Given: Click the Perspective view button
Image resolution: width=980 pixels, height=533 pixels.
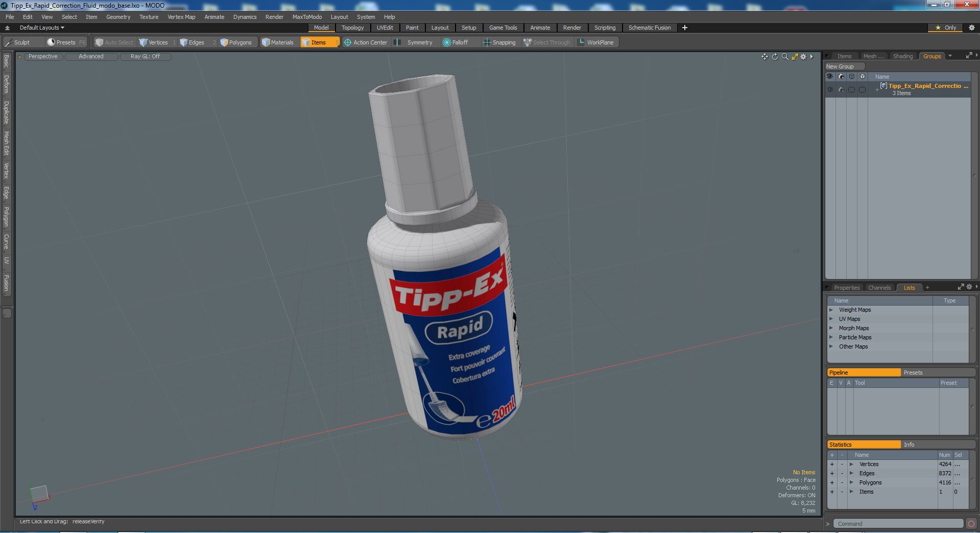Looking at the screenshot, I should pos(43,57).
